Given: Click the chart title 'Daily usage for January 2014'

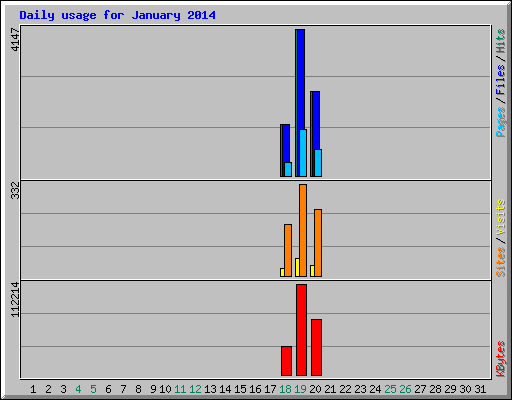Looking at the screenshot, I should click(117, 15).
